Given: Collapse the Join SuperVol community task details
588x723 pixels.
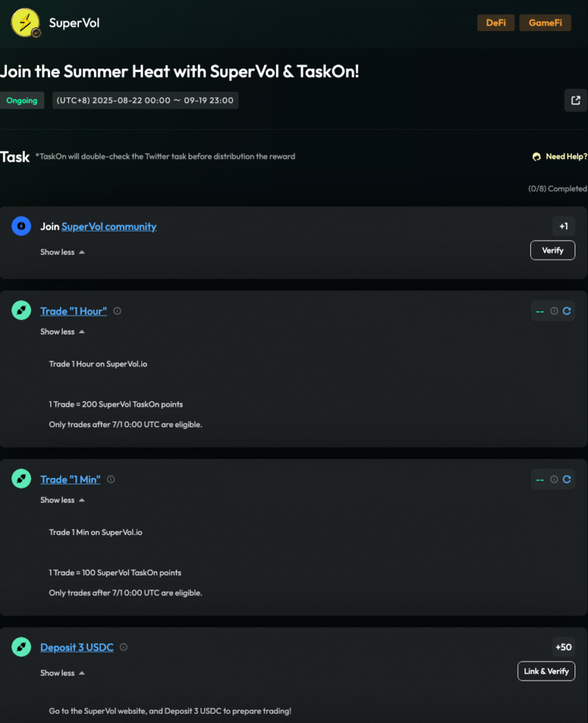Looking at the screenshot, I should pos(62,252).
